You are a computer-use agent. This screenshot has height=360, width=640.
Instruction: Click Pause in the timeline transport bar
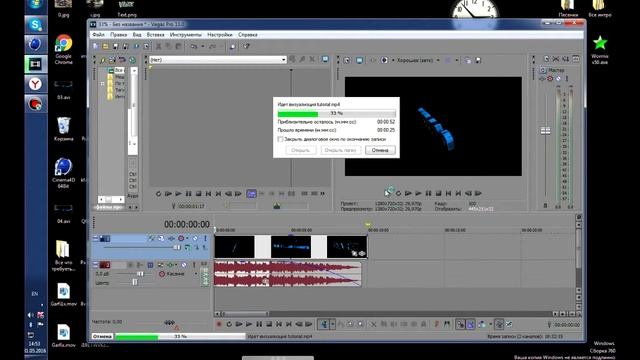[259, 324]
